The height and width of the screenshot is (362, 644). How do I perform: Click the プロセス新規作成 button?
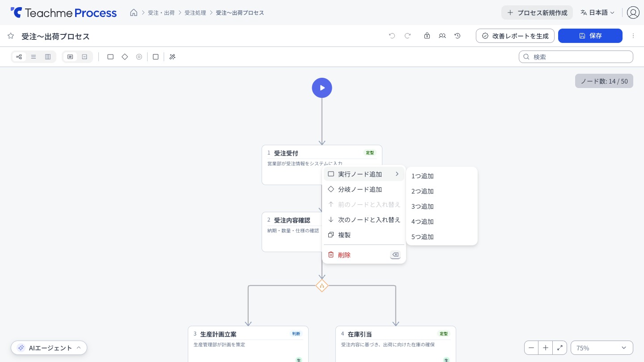coord(537,13)
